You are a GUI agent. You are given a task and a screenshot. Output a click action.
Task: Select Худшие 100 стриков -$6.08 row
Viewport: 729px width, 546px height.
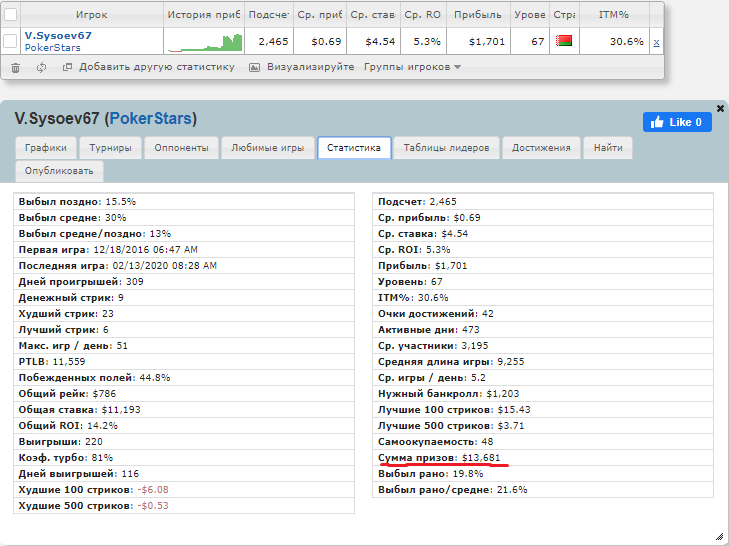click(x=184, y=490)
